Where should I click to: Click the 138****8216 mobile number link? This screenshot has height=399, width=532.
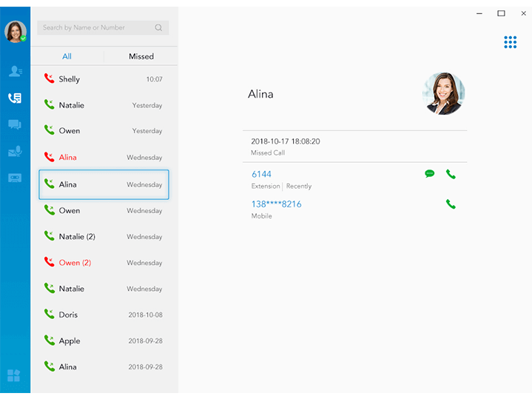click(276, 204)
